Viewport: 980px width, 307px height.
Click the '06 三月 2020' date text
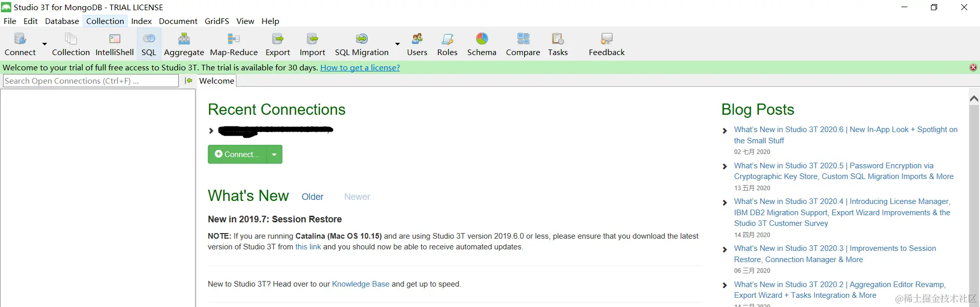[752, 271]
